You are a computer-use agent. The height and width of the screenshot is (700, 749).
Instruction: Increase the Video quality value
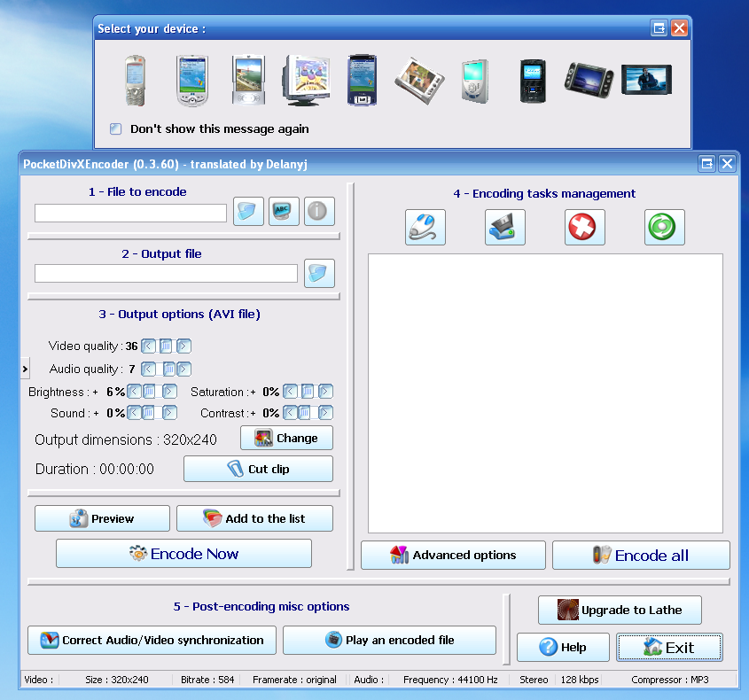pos(183,346)
